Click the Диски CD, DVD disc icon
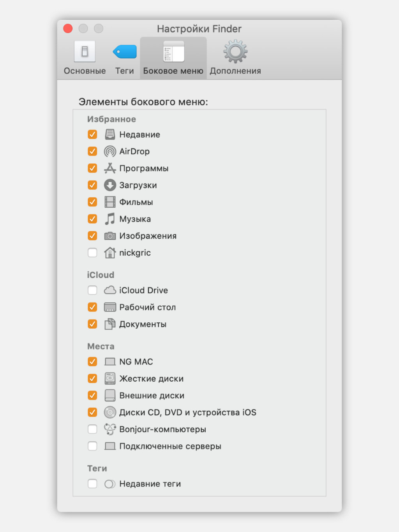 110,412
